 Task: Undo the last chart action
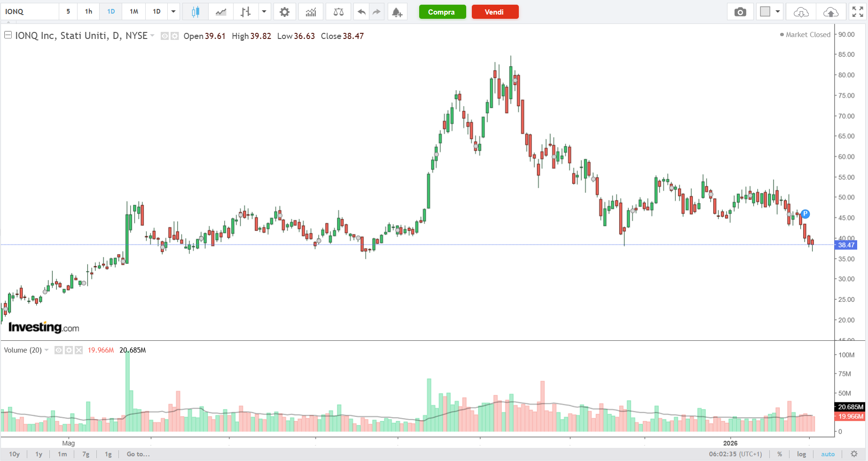click(x=361, y=12)
